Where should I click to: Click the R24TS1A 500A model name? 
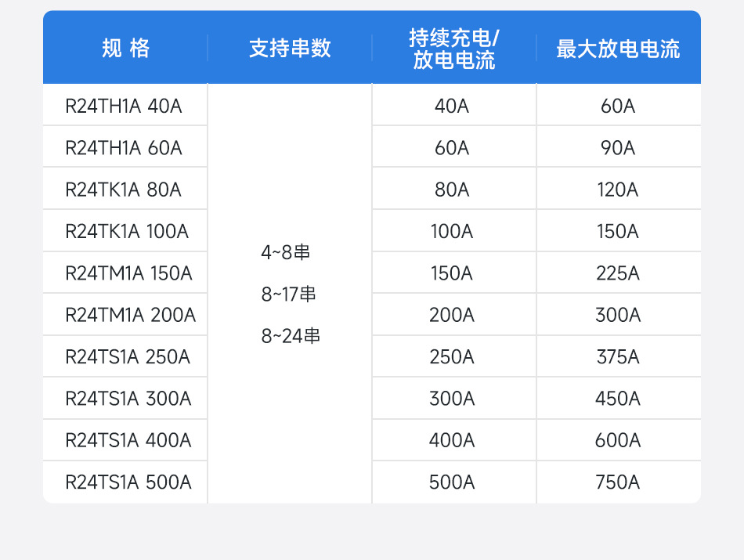[x=128, y=482]
